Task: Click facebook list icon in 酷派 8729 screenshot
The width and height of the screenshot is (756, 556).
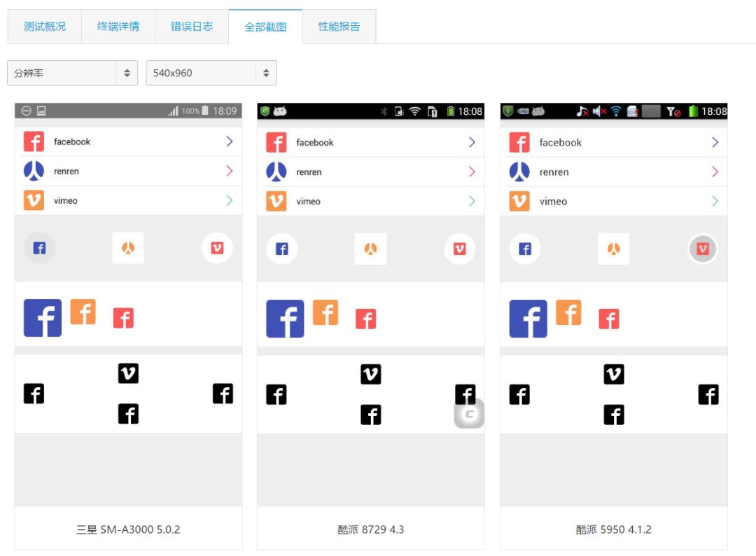Action: 276,142
